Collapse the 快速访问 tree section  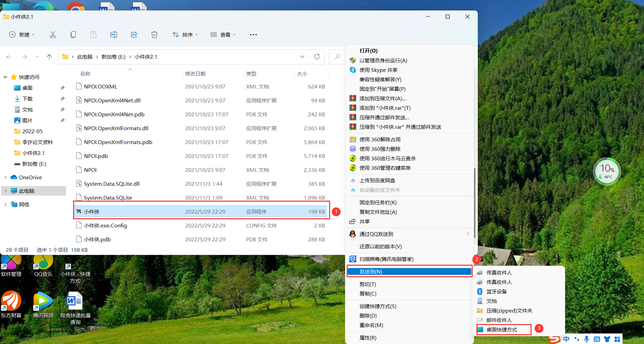5,77
